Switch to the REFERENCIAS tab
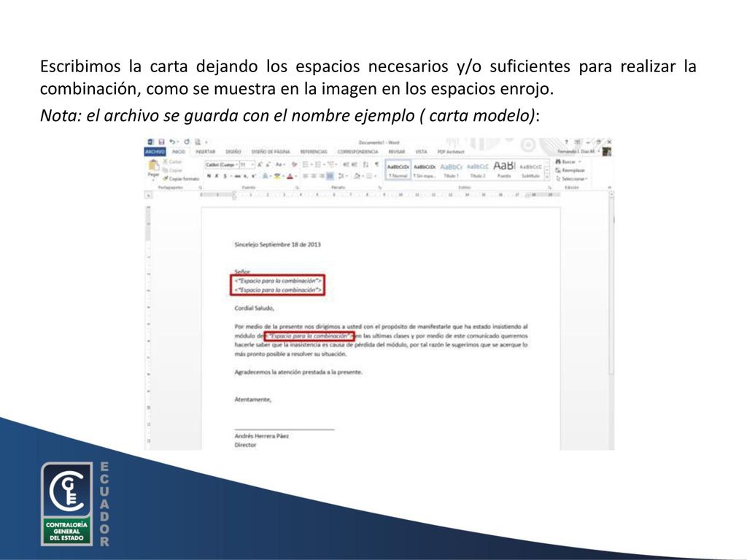 pos(314,152)
